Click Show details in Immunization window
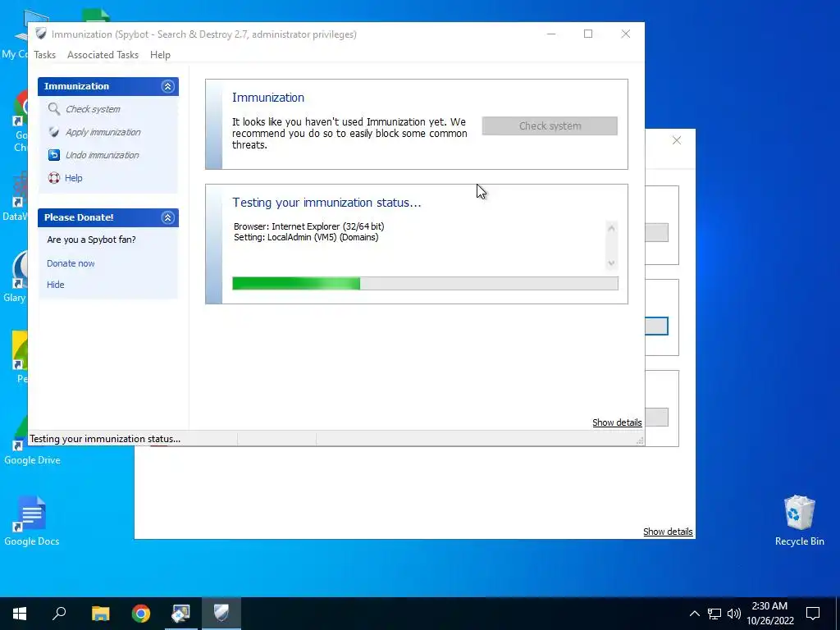Screen dimensions: 840x630 (x=617, y=422)
